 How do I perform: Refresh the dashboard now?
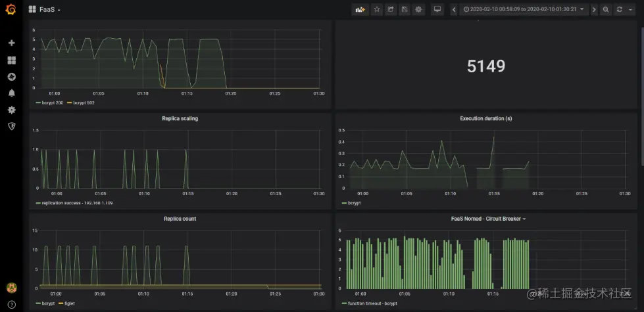point(620,9)
